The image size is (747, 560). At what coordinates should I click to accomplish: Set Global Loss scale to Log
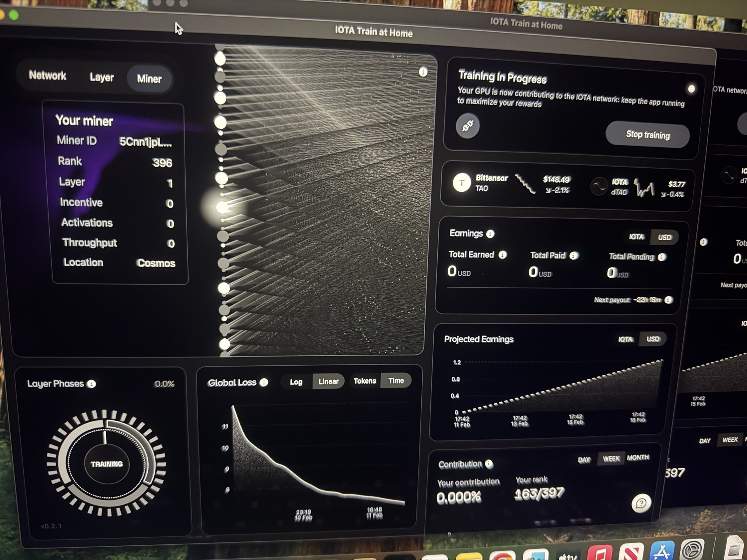coord(296,382)
